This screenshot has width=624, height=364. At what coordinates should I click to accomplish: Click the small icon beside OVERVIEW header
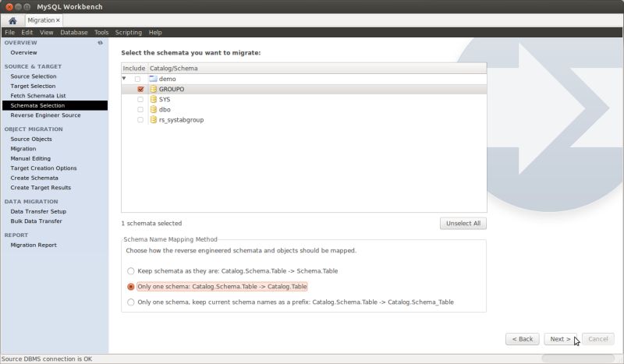tap(101, 43)
